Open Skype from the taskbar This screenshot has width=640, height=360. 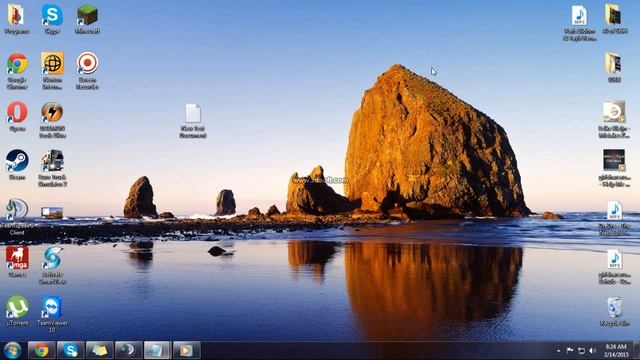pos(71,350)
